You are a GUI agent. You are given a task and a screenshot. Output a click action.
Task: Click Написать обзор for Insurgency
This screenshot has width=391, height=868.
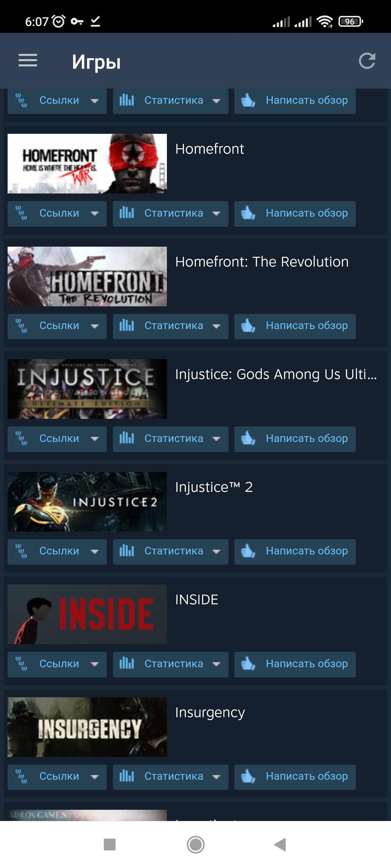tap(295, 777)
